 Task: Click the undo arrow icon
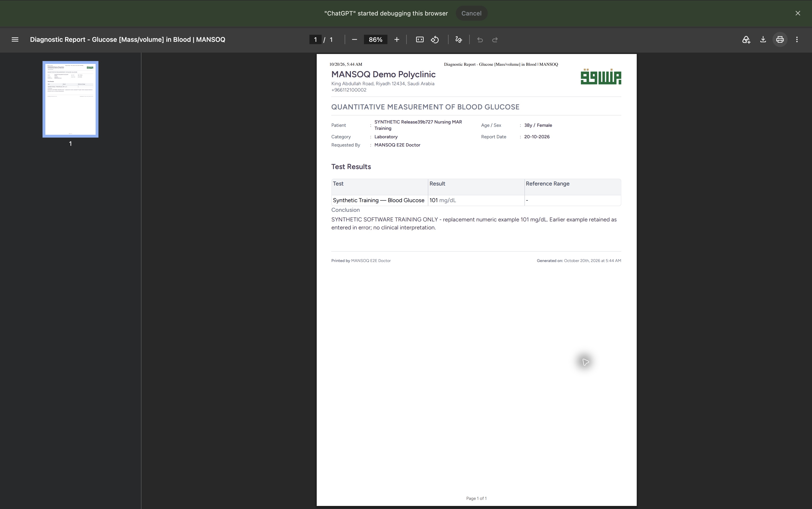click(x=480, y=40)
